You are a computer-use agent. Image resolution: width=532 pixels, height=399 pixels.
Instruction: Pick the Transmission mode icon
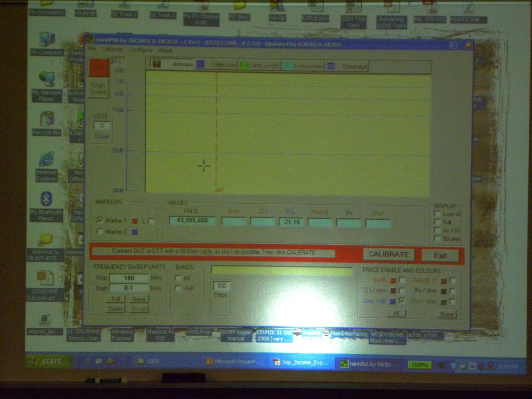pyautogui.click(x=287, y=65)
